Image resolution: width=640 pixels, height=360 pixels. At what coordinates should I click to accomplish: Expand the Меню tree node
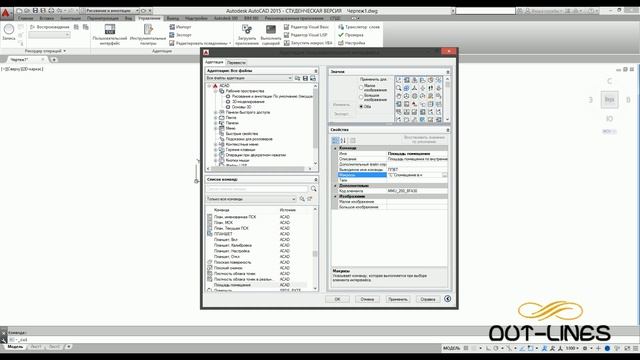point(216,128)
